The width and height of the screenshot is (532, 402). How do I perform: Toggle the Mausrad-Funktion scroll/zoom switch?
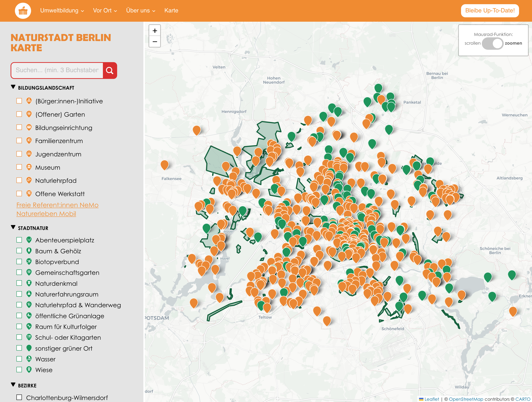(x=492, y=44)
